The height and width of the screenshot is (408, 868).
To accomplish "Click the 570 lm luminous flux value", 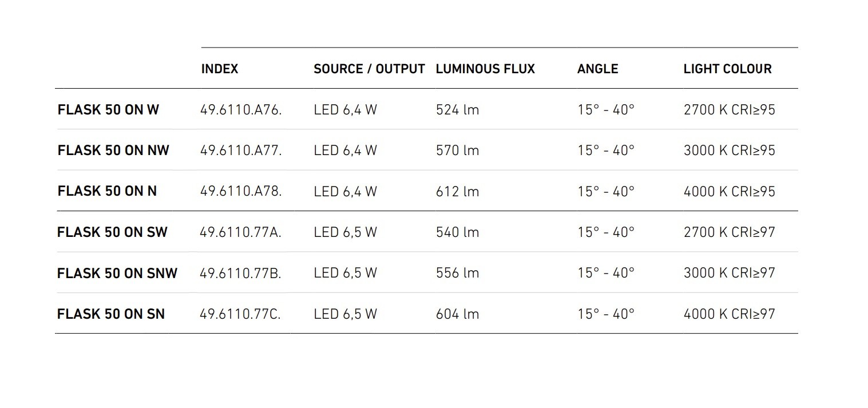I will [x=457, y=150].
